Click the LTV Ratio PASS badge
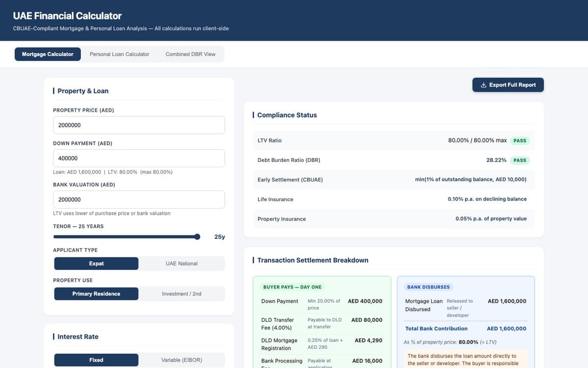The height and width of the screenshot is (368, 588). 520,140
